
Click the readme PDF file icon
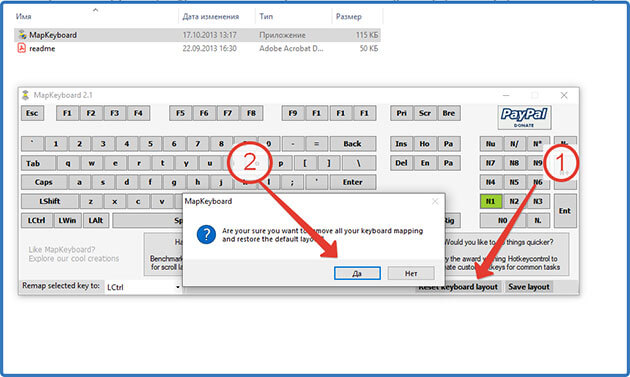pyautogui.click(x=22, y=48)
